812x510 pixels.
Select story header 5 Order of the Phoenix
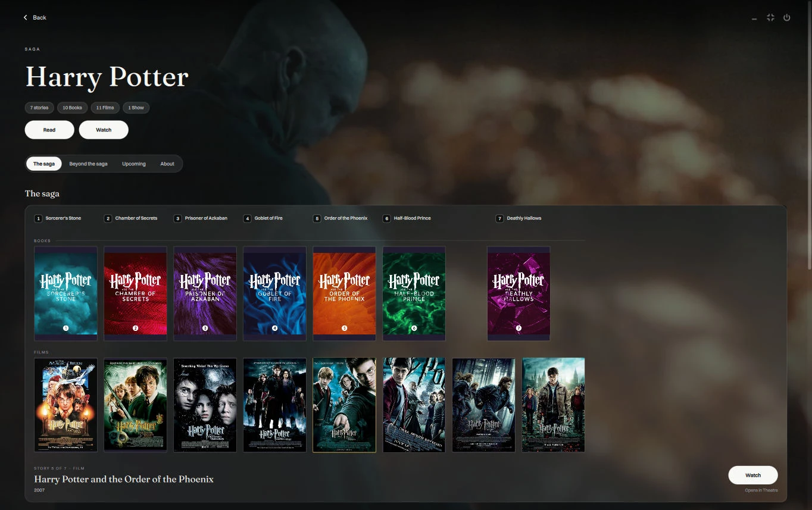click(x=341, y=218)
